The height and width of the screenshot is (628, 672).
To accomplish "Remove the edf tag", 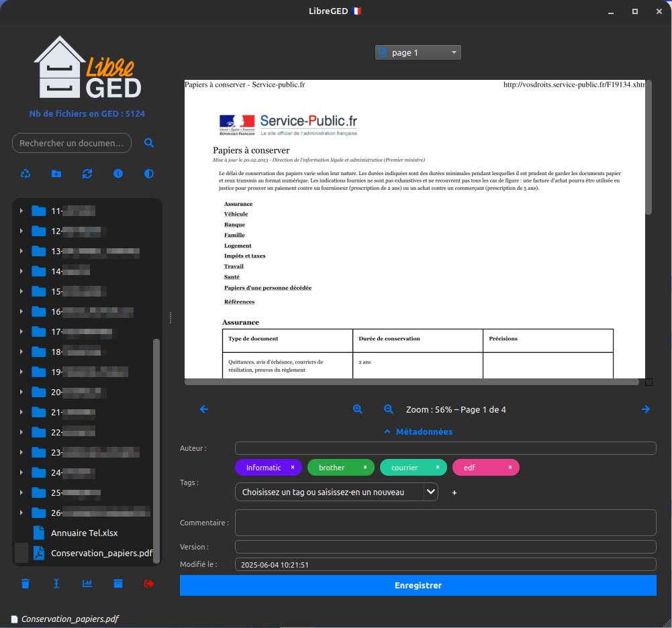I will pos(510,467).
